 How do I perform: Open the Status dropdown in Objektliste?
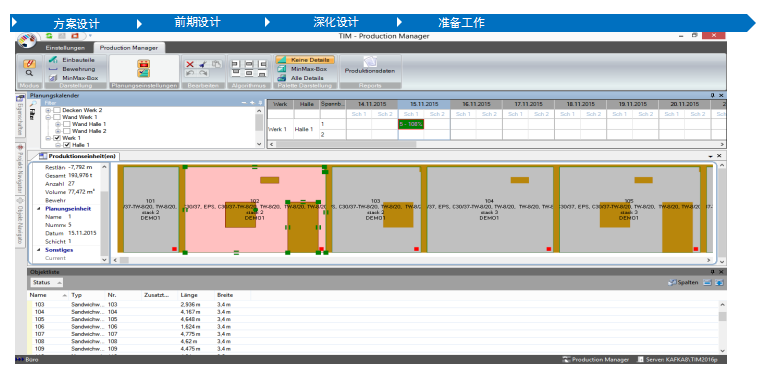click(x=47, y=282)
